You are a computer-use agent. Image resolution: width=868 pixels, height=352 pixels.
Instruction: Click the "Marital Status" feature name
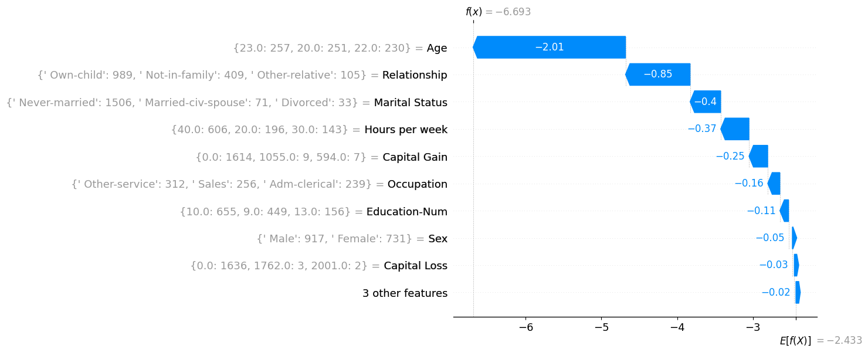pyautogui.click(x=411, y=103)
